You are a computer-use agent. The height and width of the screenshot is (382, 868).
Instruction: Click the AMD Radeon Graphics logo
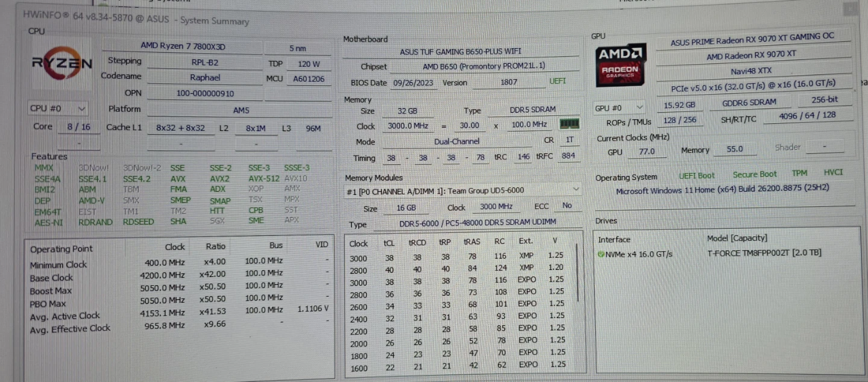[x=621, y=64]
